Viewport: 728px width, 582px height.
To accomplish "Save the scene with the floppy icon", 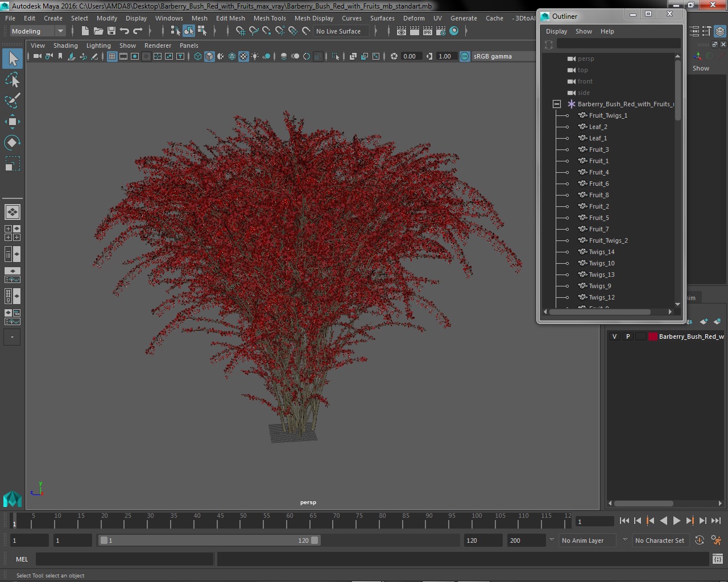I will tap(111, 31).
